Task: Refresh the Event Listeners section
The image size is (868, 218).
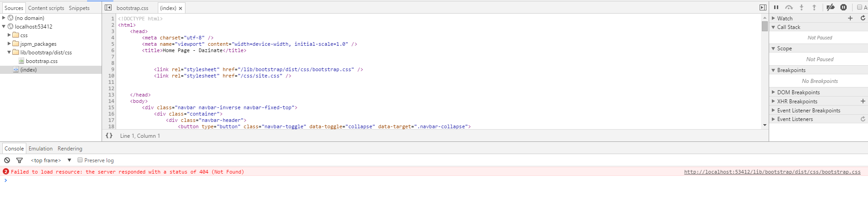Action: coord(863,119)
